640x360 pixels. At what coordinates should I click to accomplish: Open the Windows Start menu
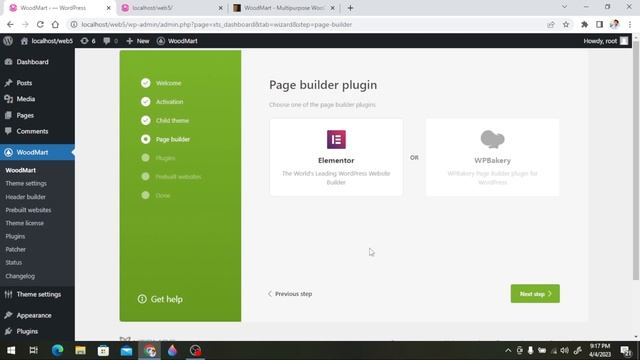point(11,351)
